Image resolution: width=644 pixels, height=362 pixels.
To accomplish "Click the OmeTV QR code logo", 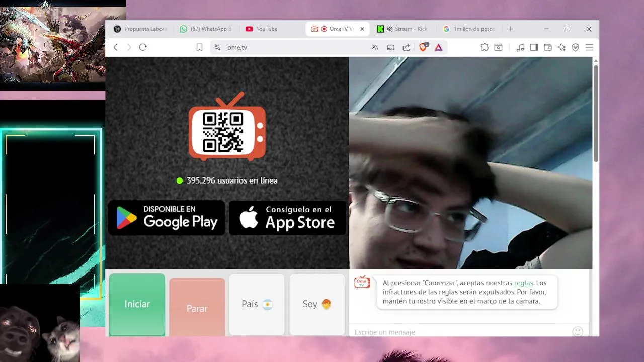I will pyautogui.click(x=227, y=126).
